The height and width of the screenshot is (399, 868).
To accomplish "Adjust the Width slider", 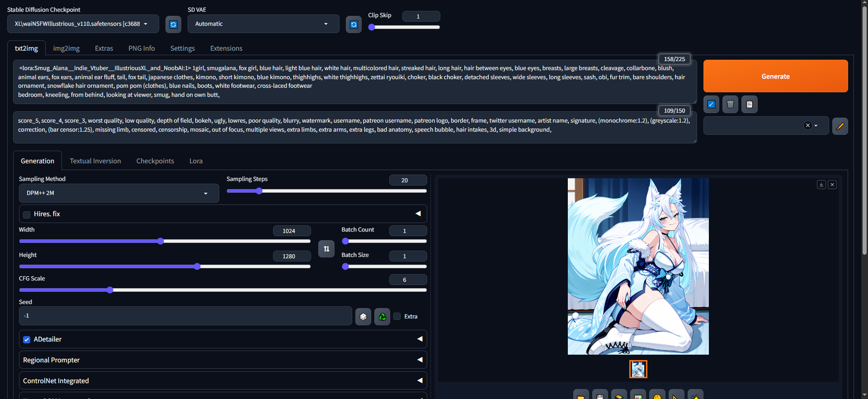I will tap(165, 241).
